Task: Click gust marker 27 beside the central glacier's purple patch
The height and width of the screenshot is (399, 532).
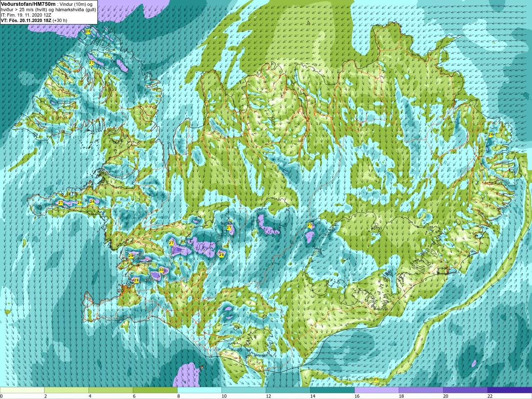Action: (310, 225)
